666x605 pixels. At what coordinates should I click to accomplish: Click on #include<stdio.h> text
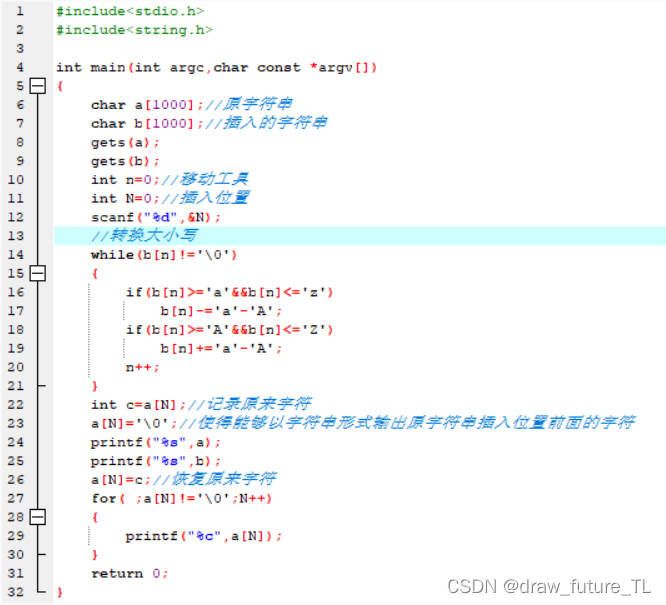click(x=130, y=11)
